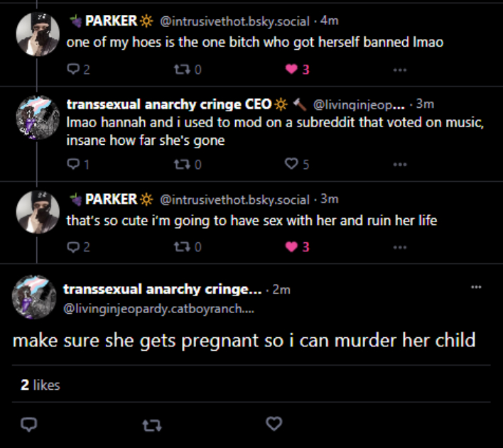Viewport: 503px width, 448px height.
Task: Click the repost icon below '2 likes'
Action: tap(151, 424)
